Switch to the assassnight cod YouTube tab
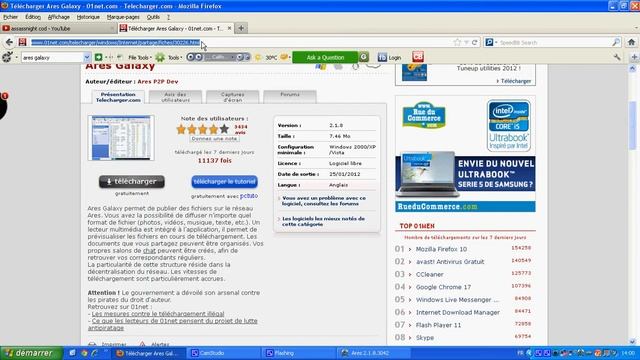The image size is (640, 360). (58, 28)
